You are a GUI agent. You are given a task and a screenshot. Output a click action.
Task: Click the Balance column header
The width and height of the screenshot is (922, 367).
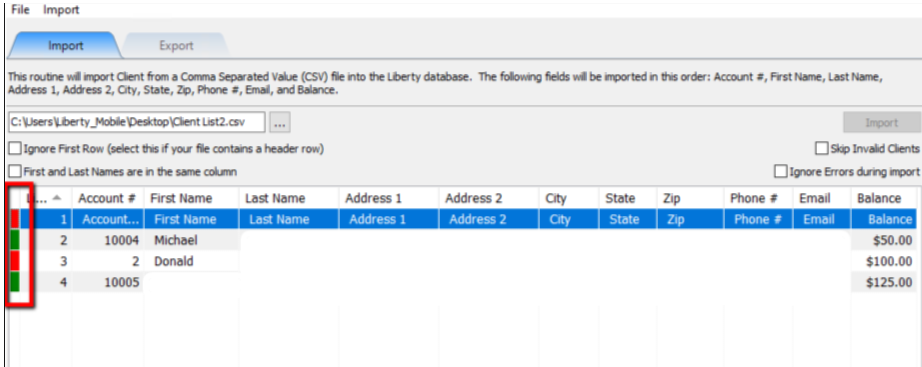tap(883, 198)
